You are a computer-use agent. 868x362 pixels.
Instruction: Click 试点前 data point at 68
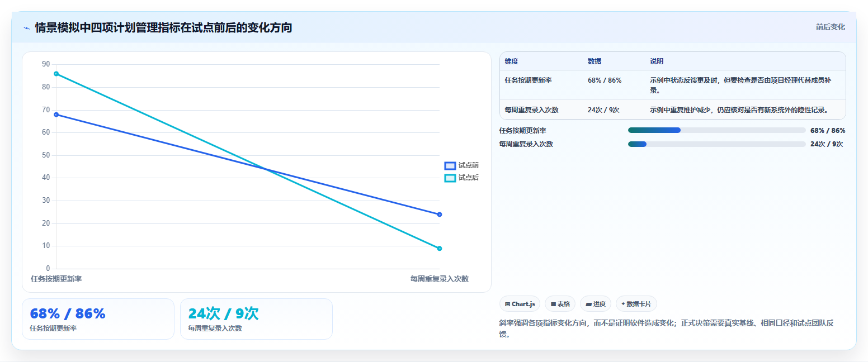pos(56,115)
